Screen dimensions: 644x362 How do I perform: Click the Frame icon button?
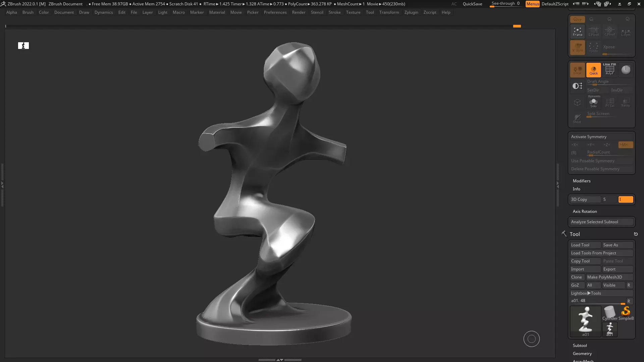[578, 32]
